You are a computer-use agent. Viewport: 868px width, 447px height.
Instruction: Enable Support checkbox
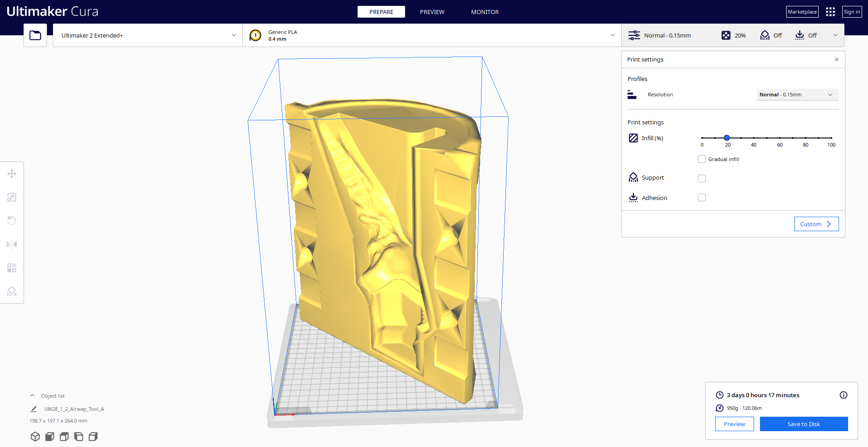click(x=702, y=178)
